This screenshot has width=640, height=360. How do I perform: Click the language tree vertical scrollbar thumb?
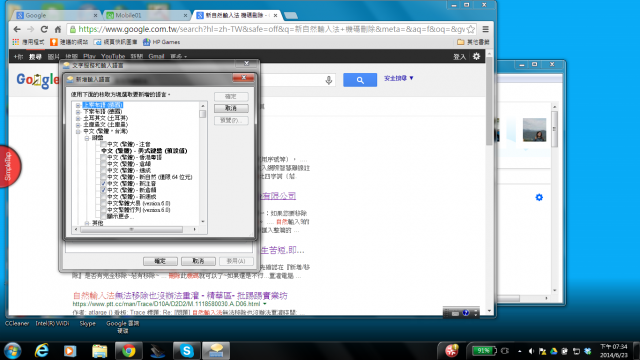(203, 114)
